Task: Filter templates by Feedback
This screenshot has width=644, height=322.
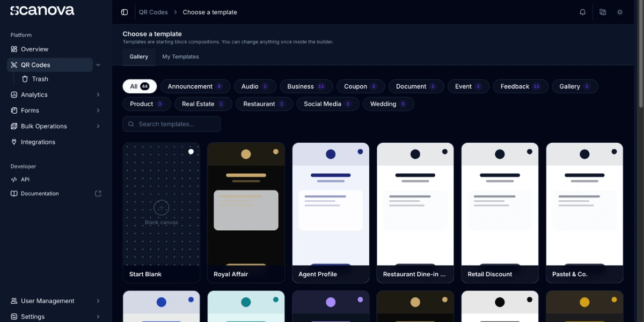Action: [521, 86]
